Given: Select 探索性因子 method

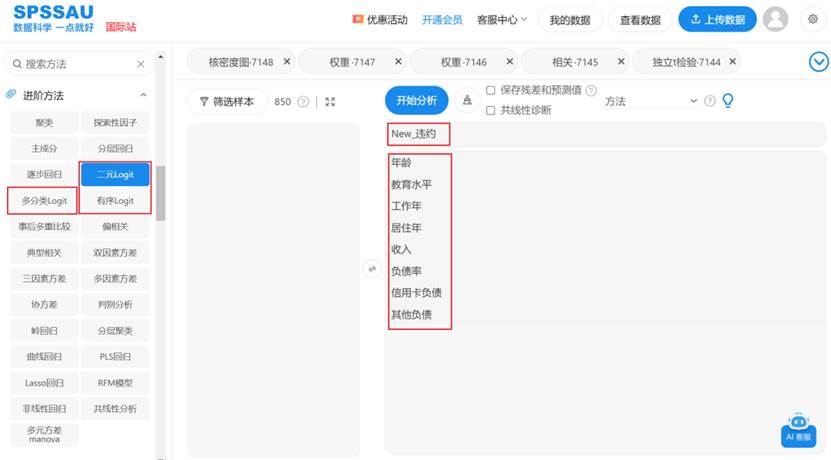Looking at the screenshot, I should (115, 122).
